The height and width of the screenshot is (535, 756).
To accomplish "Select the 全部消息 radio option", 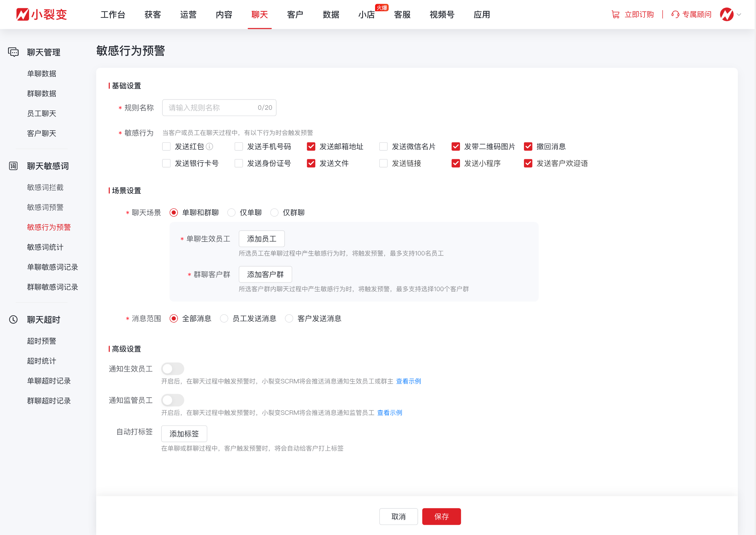I will click(173, 318).
